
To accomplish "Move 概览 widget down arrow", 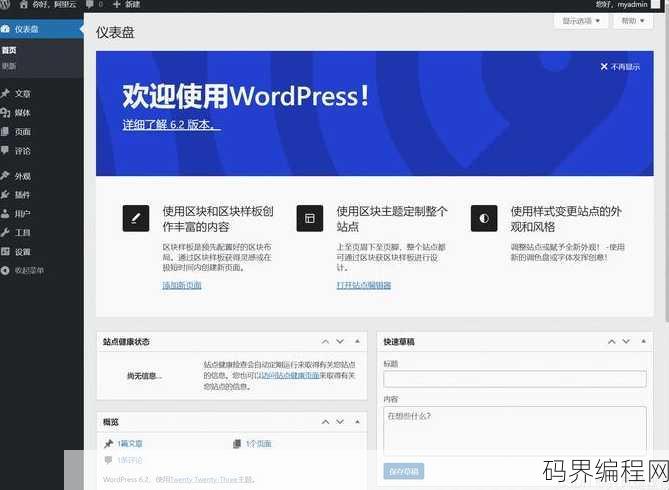I will tap(340, 422).
